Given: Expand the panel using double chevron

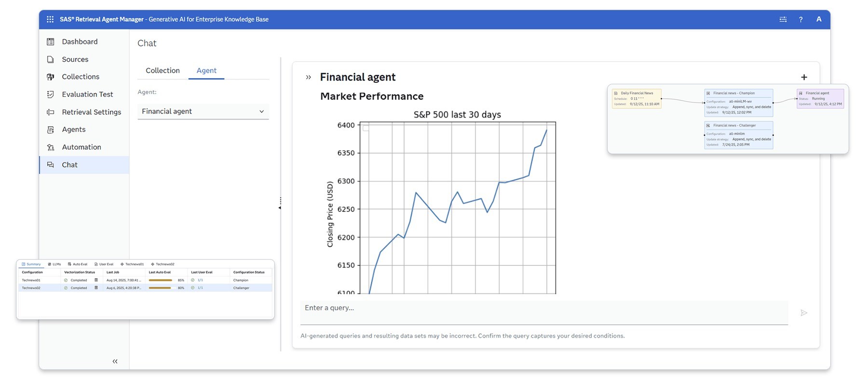Looking at the screenshot, I should [x=309, y=77].
